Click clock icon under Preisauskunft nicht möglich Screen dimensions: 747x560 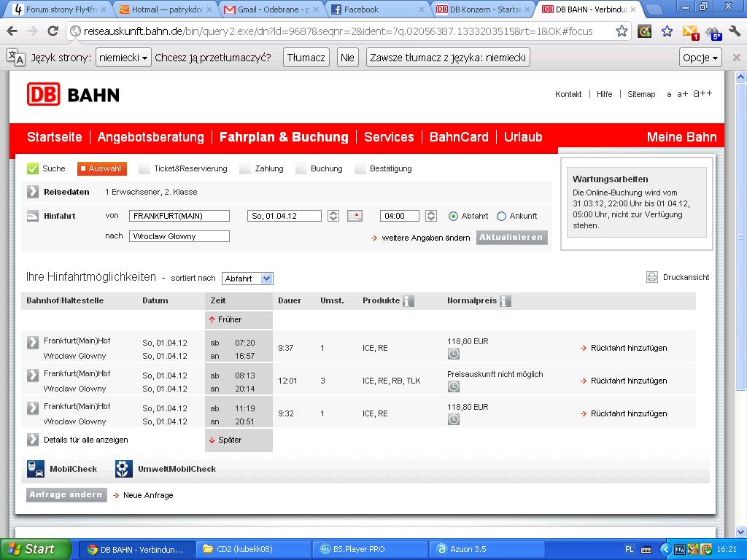click(454, 386)
